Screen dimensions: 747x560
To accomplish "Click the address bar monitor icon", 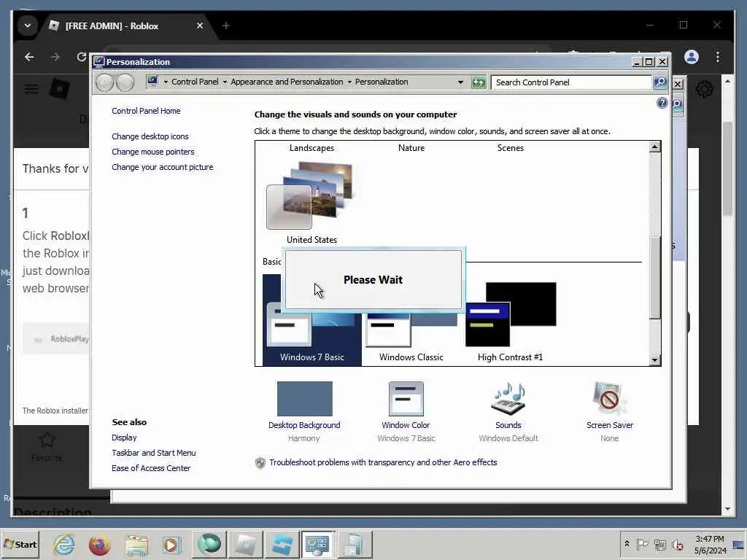I will point(152,82).
